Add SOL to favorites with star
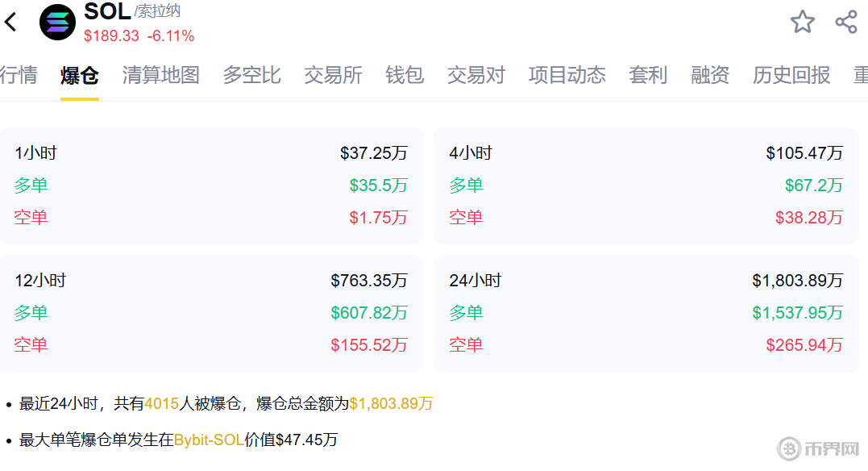Screen dimensions: 868x471 pos(802,22)
